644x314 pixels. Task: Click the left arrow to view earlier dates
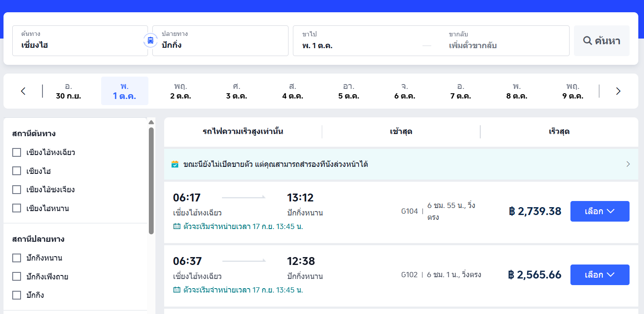(23, 91)
